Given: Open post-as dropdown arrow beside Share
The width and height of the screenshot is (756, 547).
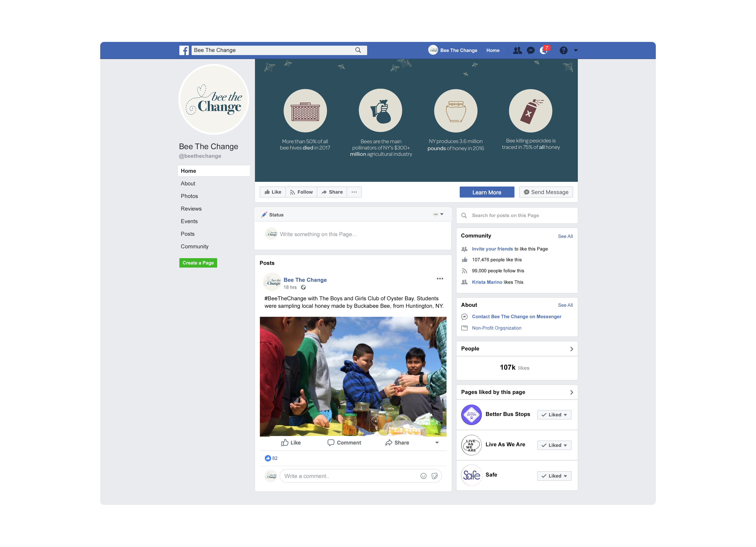Looking at the screenshot, I should click(x=437, y=443).
